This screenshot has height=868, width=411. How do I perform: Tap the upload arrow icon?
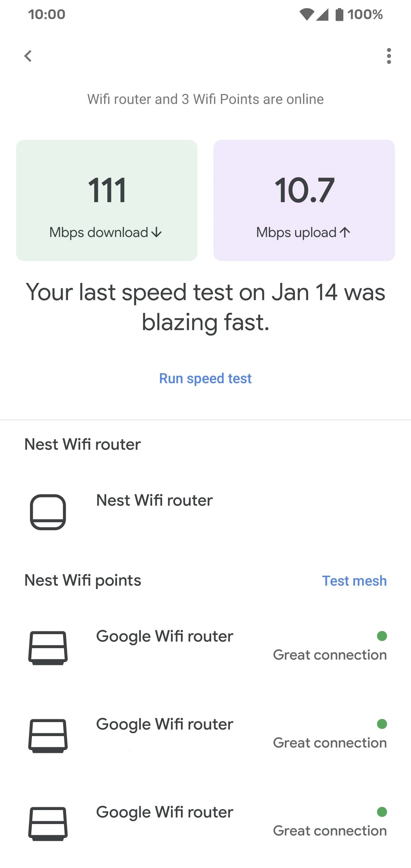point(345,232)
